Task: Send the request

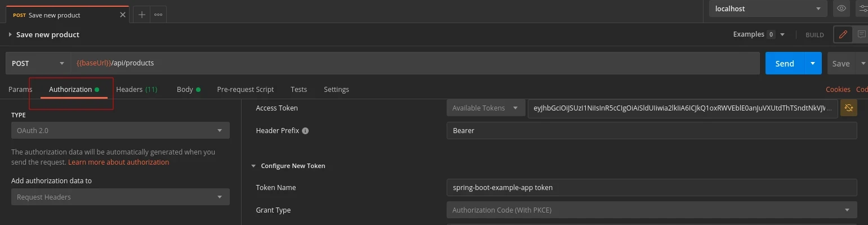Action: coord(785,63)
